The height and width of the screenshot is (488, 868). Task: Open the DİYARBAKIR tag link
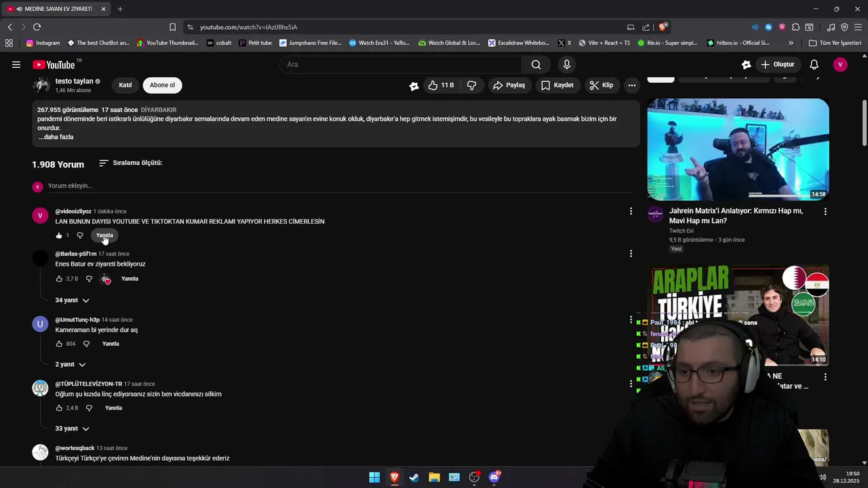tap(159, 110)
